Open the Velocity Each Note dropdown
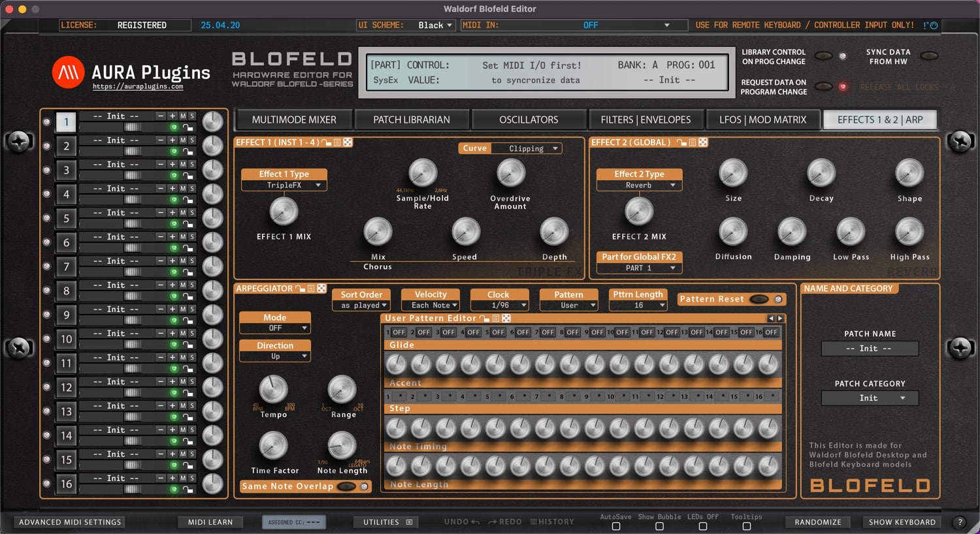Viewport: 980px width, 534px height. coord(431,306)
